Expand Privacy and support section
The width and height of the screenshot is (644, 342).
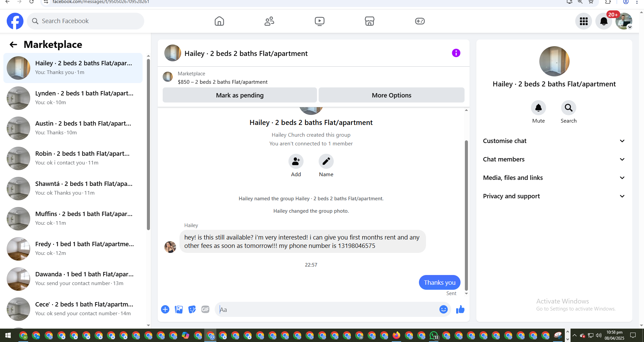click(x=554, y=196)
